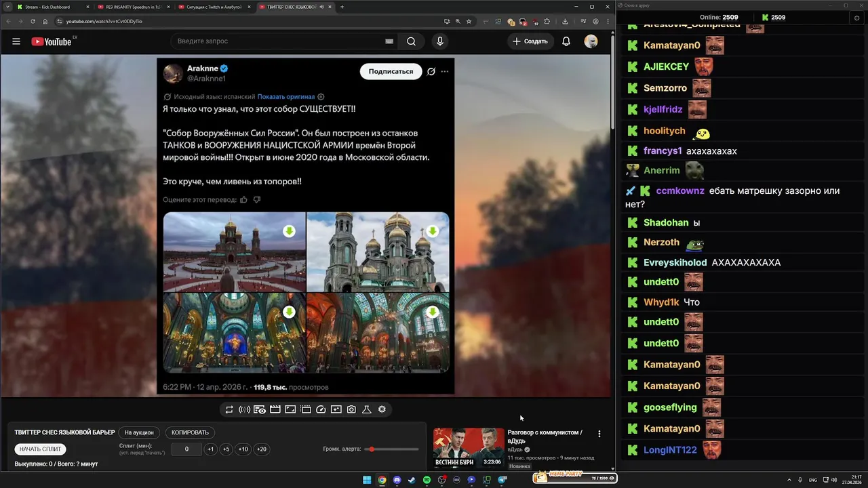Click the КОПИРОВАТЬ button
This screenshot has width=868, height=488.
[190, 432]
